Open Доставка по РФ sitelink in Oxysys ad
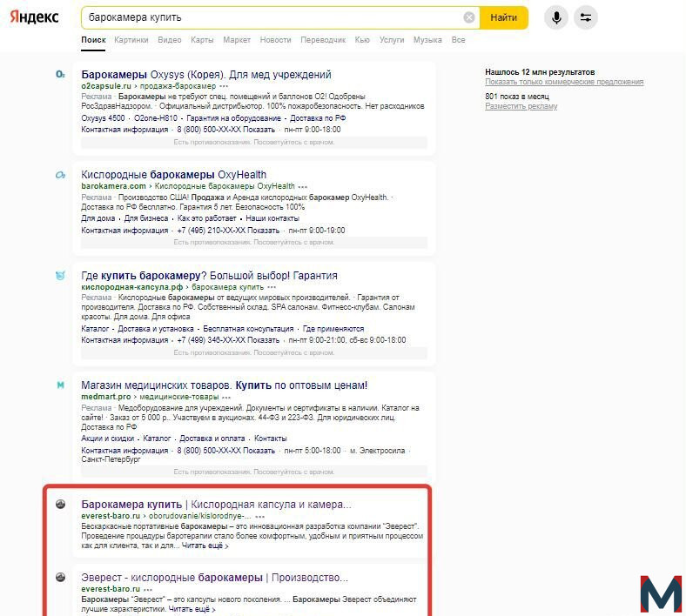Image resolution: width=686 pixels, height=616 pixels. tap(318, 118)
